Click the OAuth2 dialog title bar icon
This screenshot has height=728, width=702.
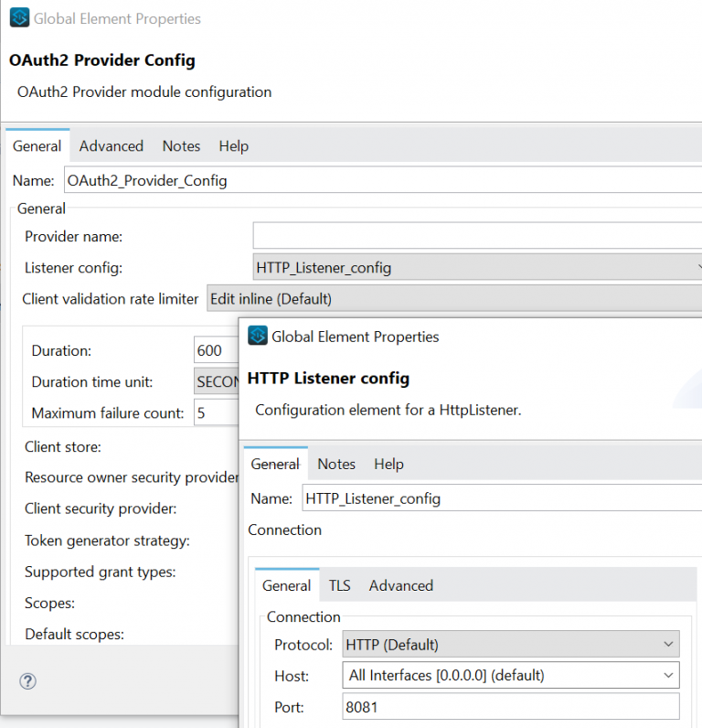click(x=18, y=18)
